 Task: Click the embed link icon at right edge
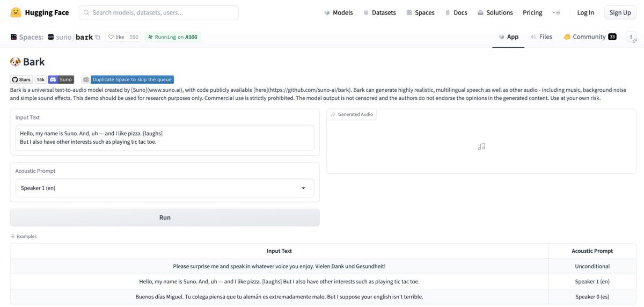635,41
